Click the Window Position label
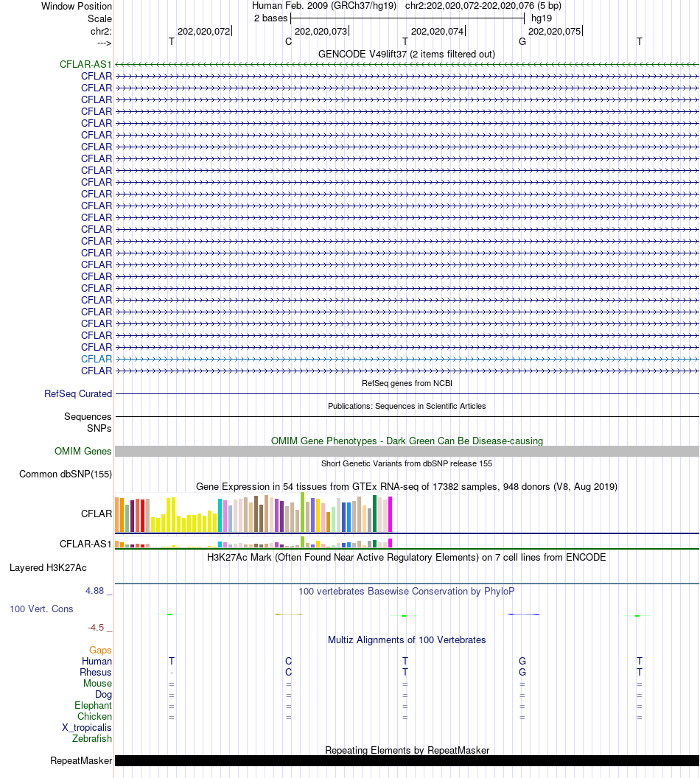Image resolution: width=700 pixels, height=778 pixels. 77,6
